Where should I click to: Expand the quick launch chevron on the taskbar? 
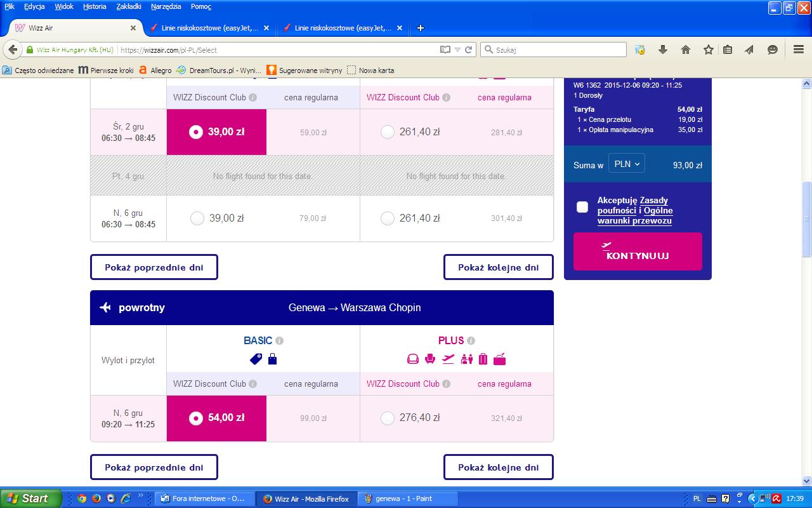[141, 496]
